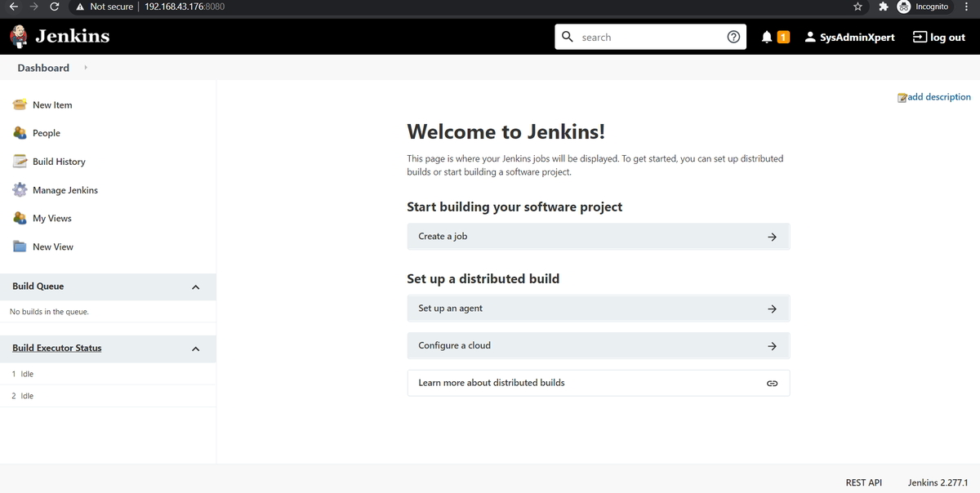
Task: Collapse the Build Queue panel
Action: coord(194,286)
